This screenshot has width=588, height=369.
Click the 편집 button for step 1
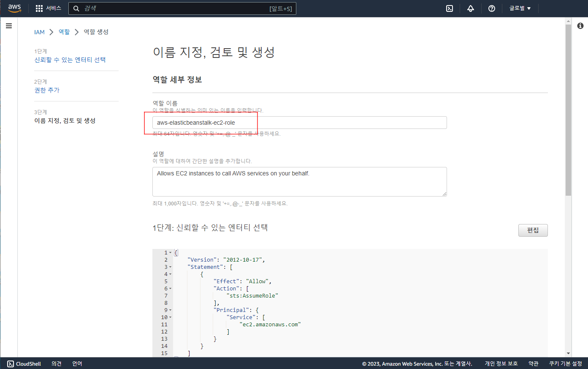coord(533,230)
